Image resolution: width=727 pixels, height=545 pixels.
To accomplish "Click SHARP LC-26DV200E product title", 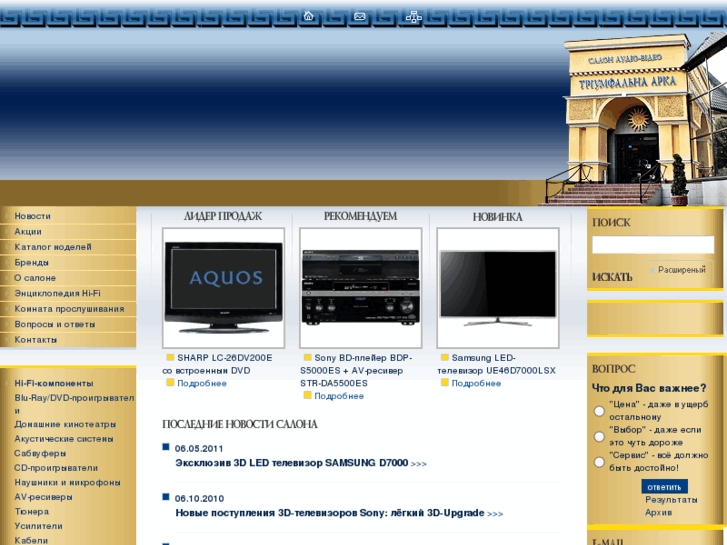I will (x=218, y=364).
